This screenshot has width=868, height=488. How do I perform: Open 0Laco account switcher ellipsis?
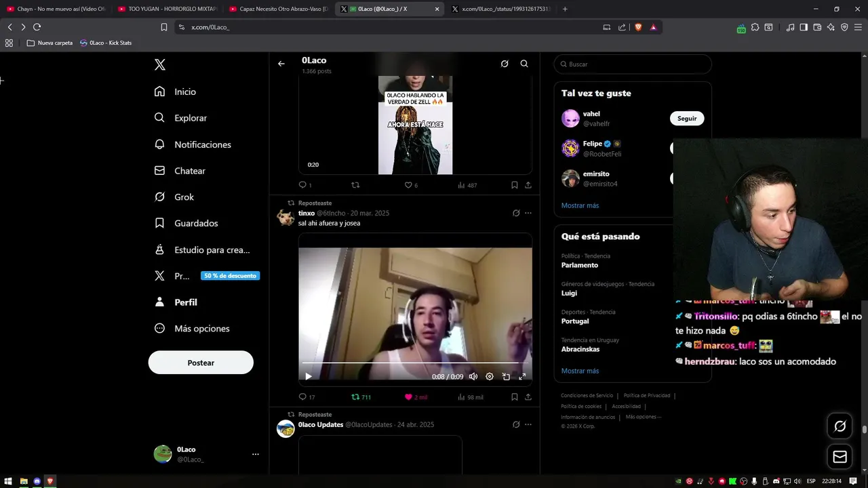coord(256,454)
